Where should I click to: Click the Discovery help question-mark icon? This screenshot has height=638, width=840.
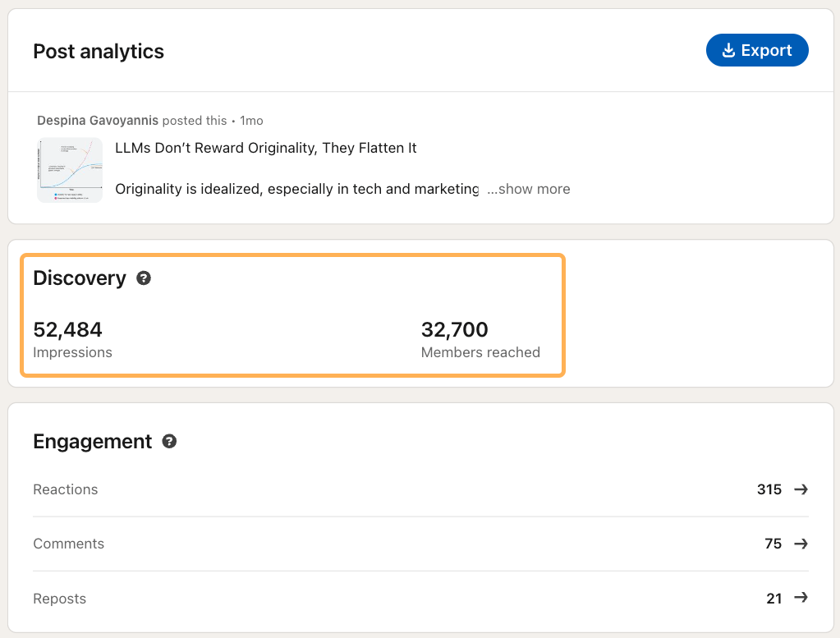coord(144,278)
